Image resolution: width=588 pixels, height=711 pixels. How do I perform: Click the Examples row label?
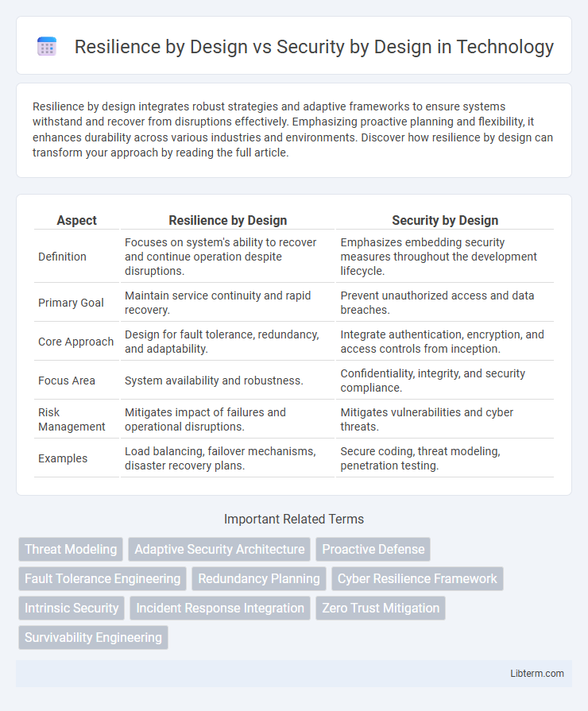coord(60,458)
